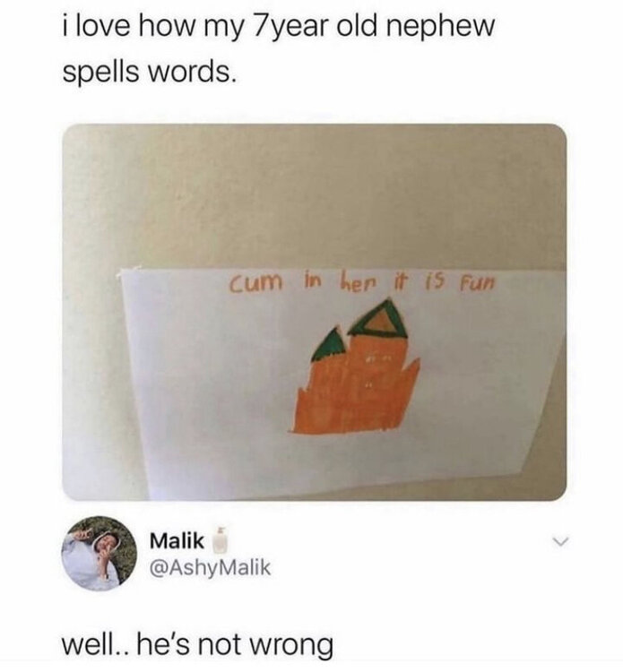Select the quoted tweet text about nephew
Screen dimensions: 623x672
click(279, 48)
